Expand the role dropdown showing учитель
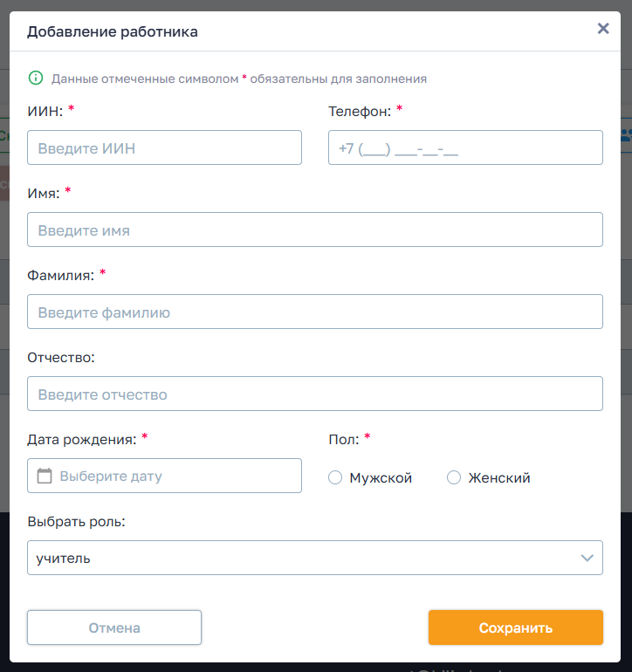Screen dimensions: 632x672 (x=314, y=558)
